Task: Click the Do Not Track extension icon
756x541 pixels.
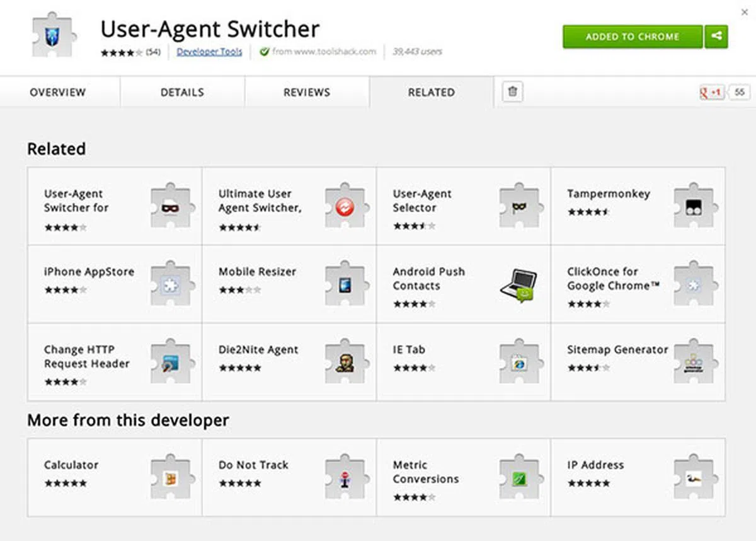Action: (345, 478)
